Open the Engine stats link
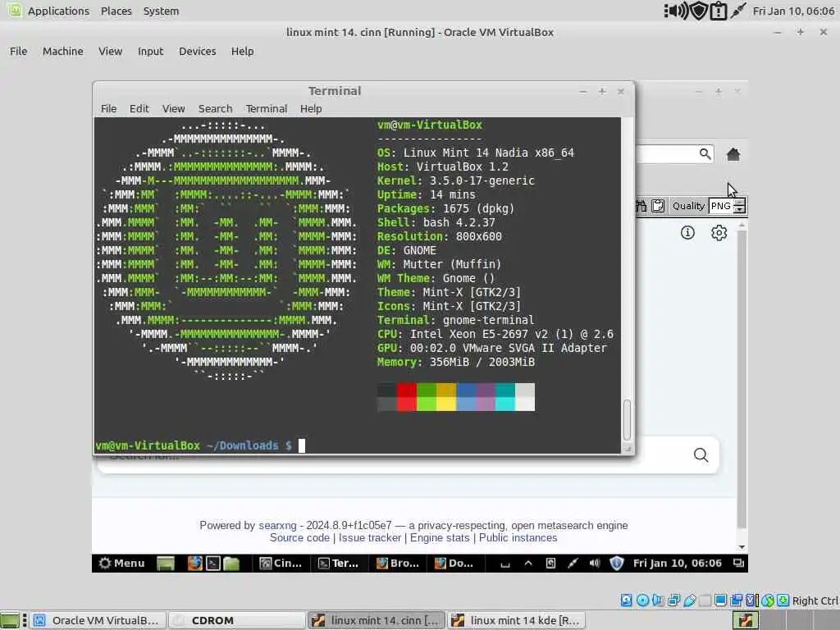Viewport: 840px width, 630px height. pos(440,538)
